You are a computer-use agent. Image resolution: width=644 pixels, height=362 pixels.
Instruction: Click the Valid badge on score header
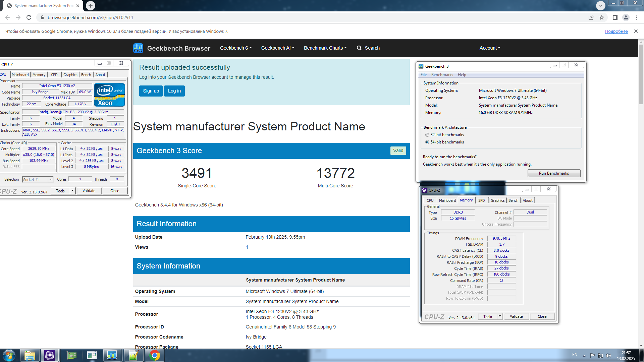coord(398,150)
